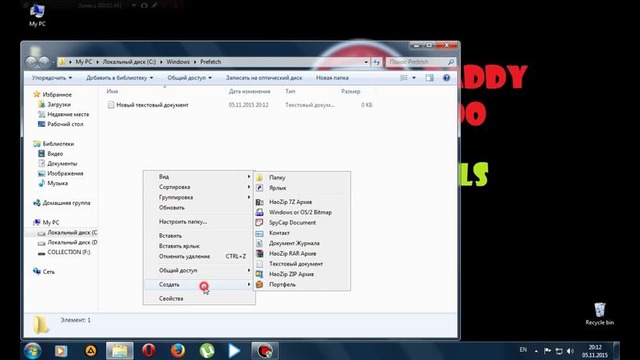Viewport: 640px width, 360px height.
Task: Click Свойства in the context menu
Action: pos(199,298)
